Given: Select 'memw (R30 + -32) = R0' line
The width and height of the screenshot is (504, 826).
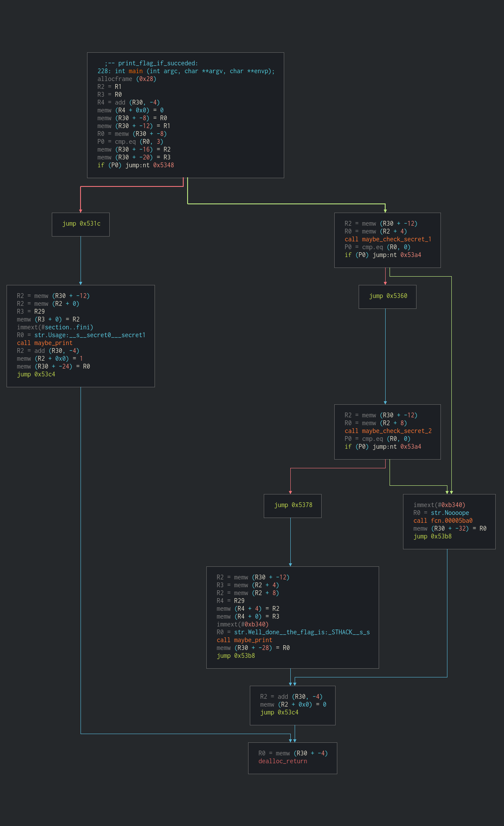Looking at the screenshot, I should [x=450, y=528].
